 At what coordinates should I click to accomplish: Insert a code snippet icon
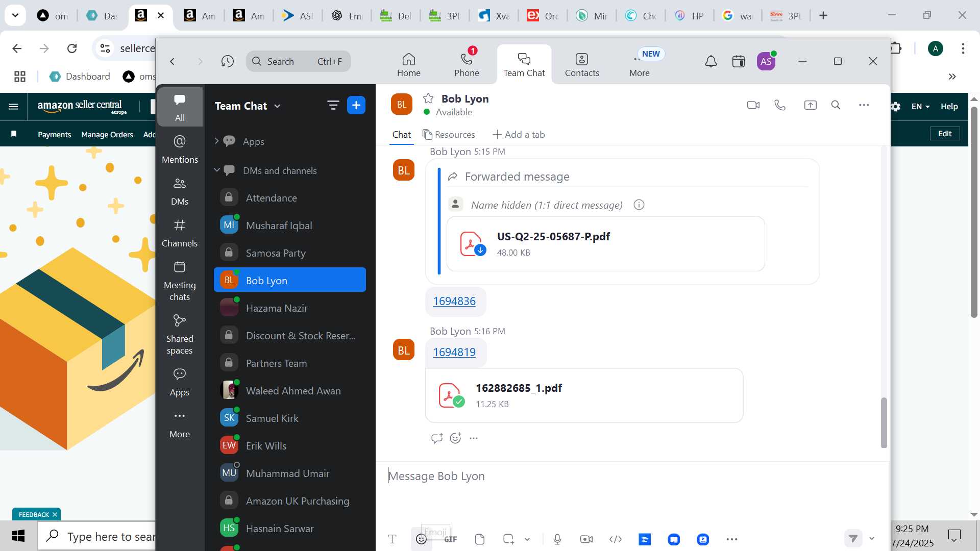pyautogui.click(x=616, y=539)
